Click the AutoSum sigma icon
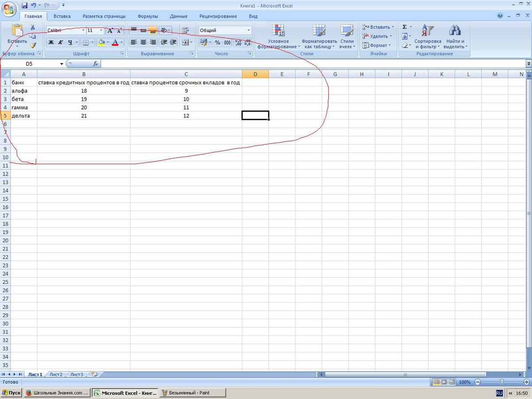532x399 pixels. click(405, 27)
